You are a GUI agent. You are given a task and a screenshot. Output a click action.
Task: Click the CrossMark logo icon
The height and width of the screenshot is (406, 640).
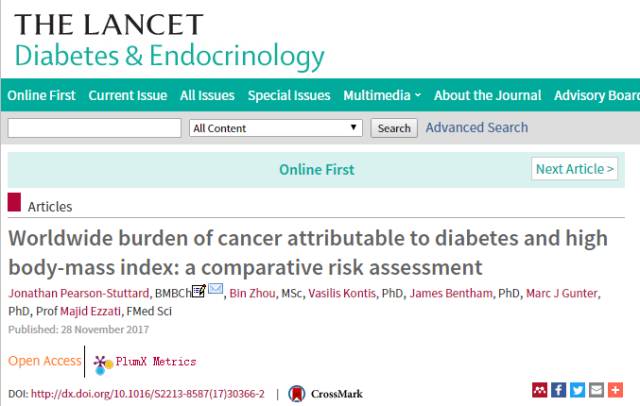[297, 394]
